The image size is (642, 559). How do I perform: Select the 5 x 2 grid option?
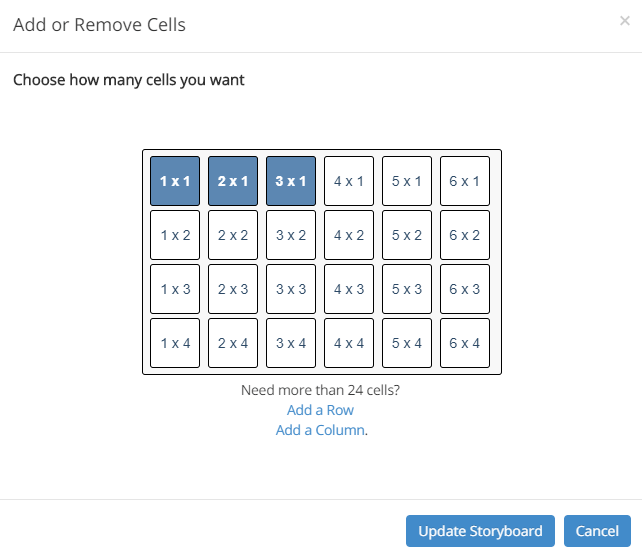[407, 236]
